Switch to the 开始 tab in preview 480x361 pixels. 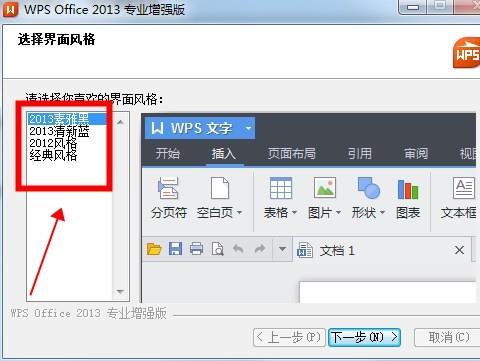168,153
